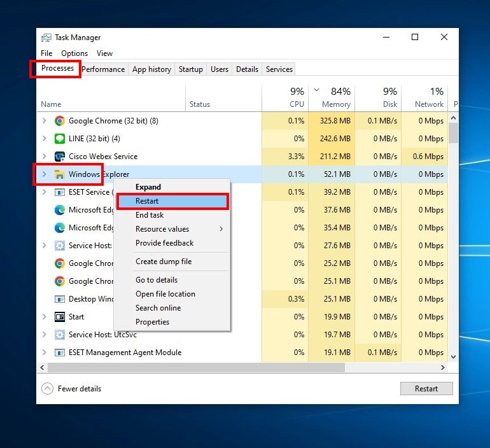Click the ESET Management Agent Module icon

tap(60, 353)
